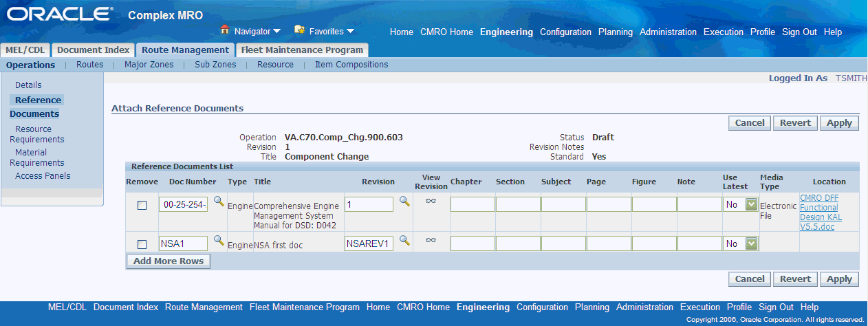Click Document Index in the footer links
Image resolution: width=868 pixels, height=326 pixels.
tap(126, 307)
